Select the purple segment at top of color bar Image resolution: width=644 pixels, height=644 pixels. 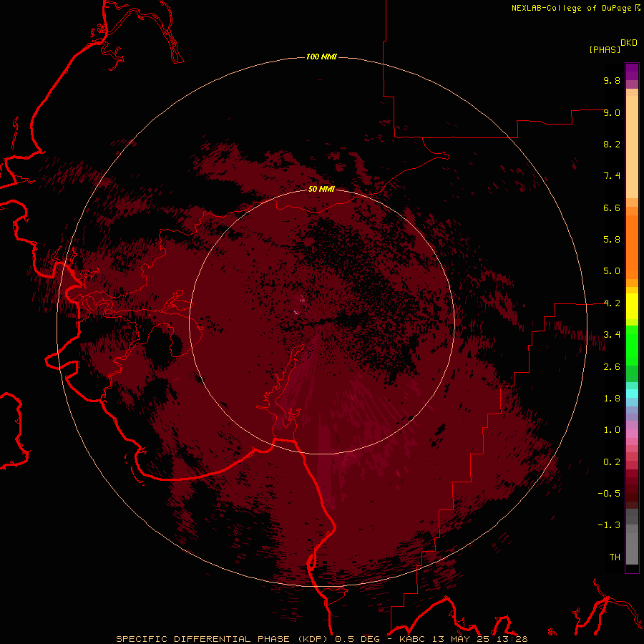(632, 72)
